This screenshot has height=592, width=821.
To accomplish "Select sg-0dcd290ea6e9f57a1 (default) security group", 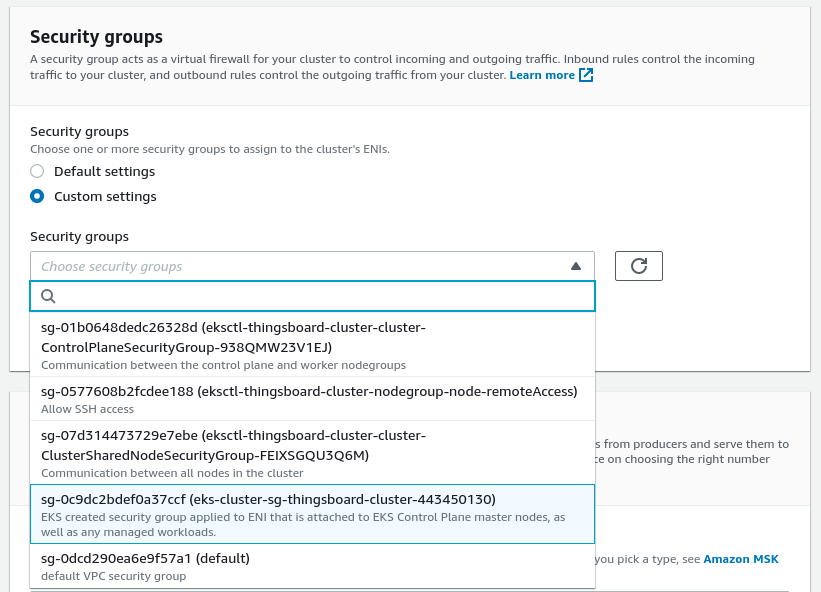I will point(145,558).
